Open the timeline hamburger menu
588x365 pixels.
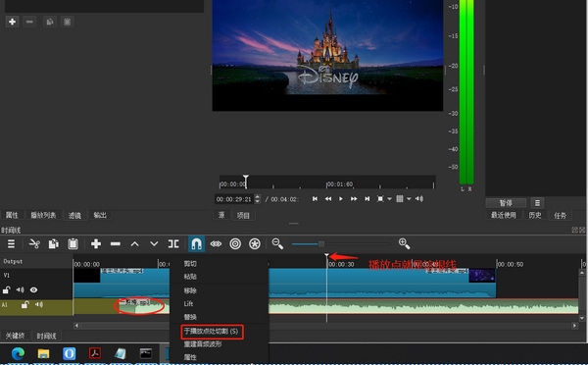(x=11, y=244)
